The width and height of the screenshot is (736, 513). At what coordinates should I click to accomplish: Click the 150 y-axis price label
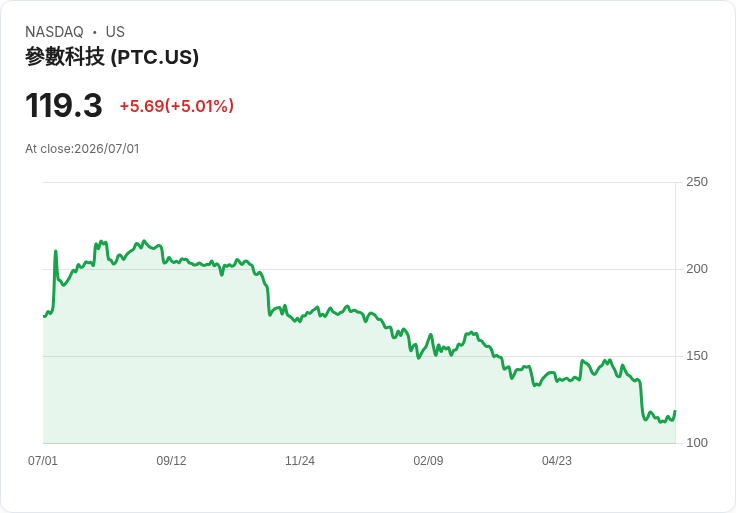697,356
